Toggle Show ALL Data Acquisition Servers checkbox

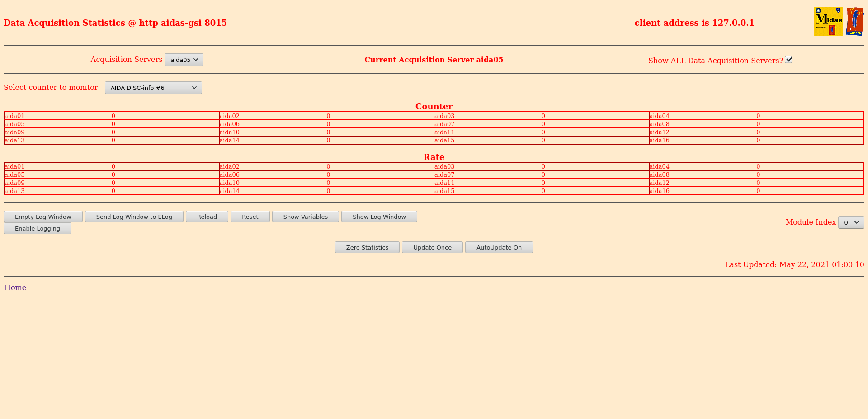click(x=788, y=60)
